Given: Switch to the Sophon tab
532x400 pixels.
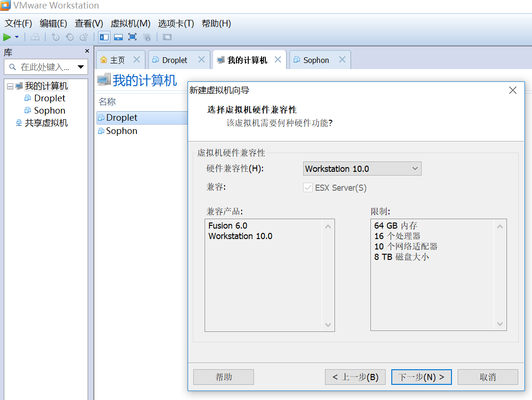Looking at the screenshot, I should click(316, 60).
